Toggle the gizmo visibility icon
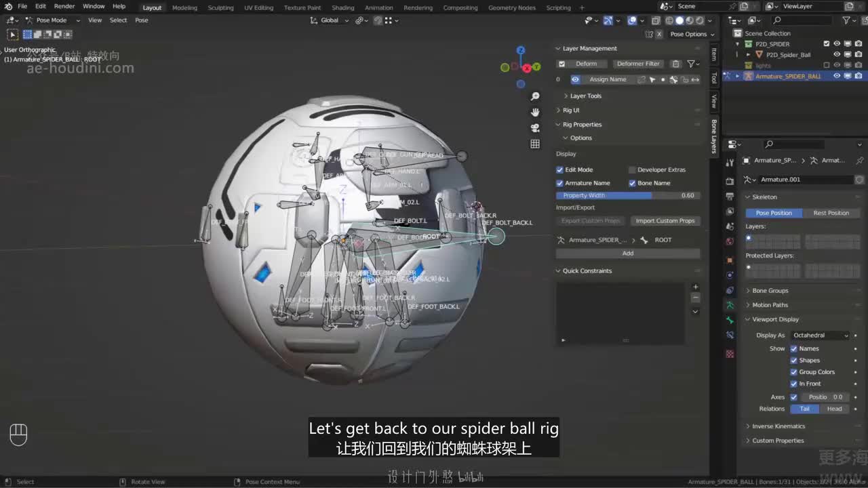The width and height of the screenshot is (868, 488). pos(608,20)
